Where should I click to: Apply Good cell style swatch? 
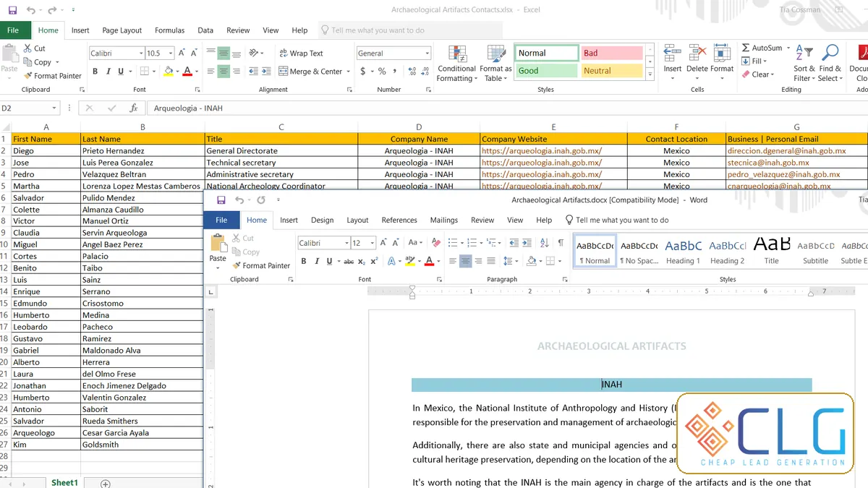point(547,71)
